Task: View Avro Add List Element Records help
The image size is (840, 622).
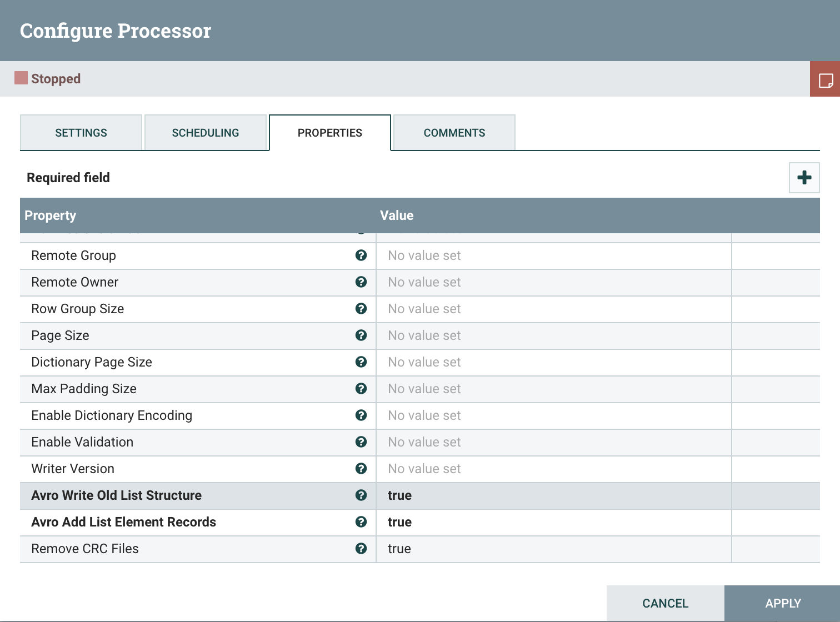Action: pos(362,522)
